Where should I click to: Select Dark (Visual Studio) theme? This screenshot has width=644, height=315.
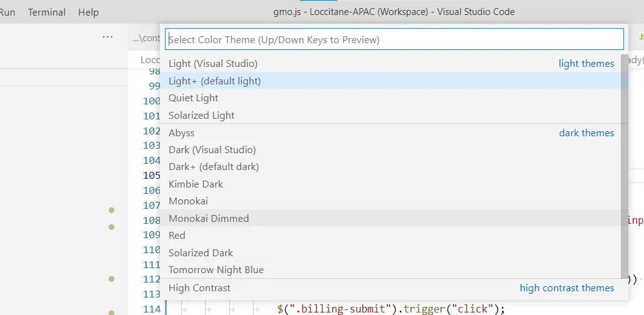[212, 150]
